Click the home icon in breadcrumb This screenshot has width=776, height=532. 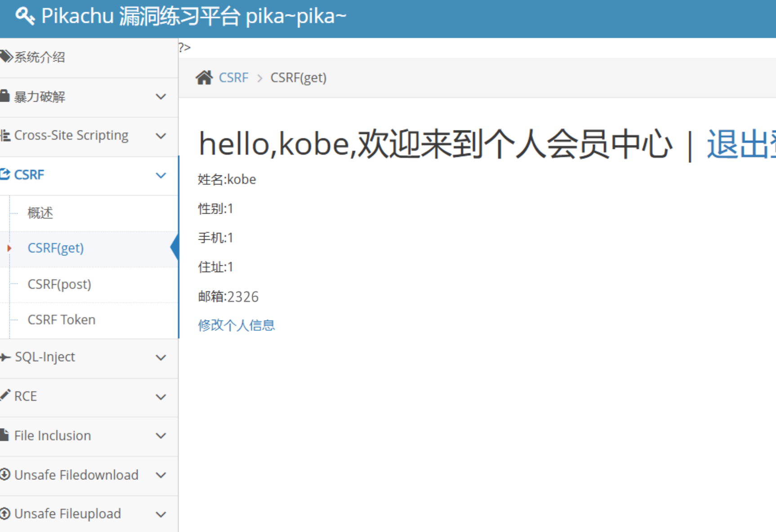[204, 77]
